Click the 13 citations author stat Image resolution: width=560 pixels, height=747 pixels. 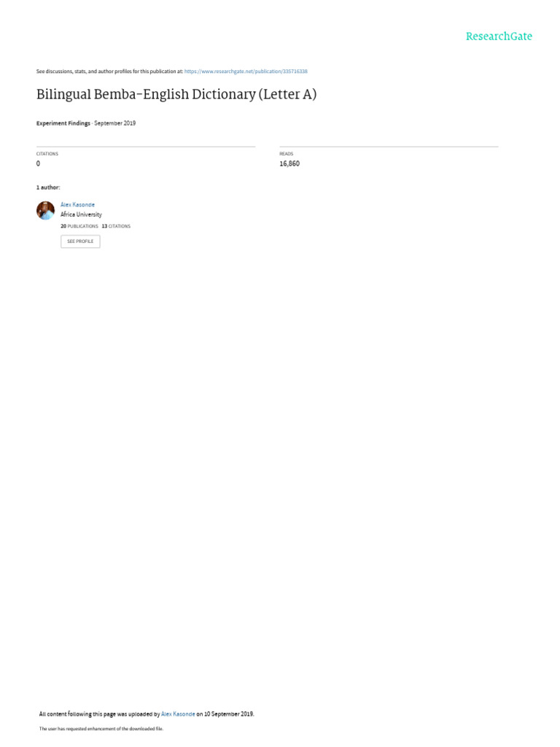click(x=116, y=226)
